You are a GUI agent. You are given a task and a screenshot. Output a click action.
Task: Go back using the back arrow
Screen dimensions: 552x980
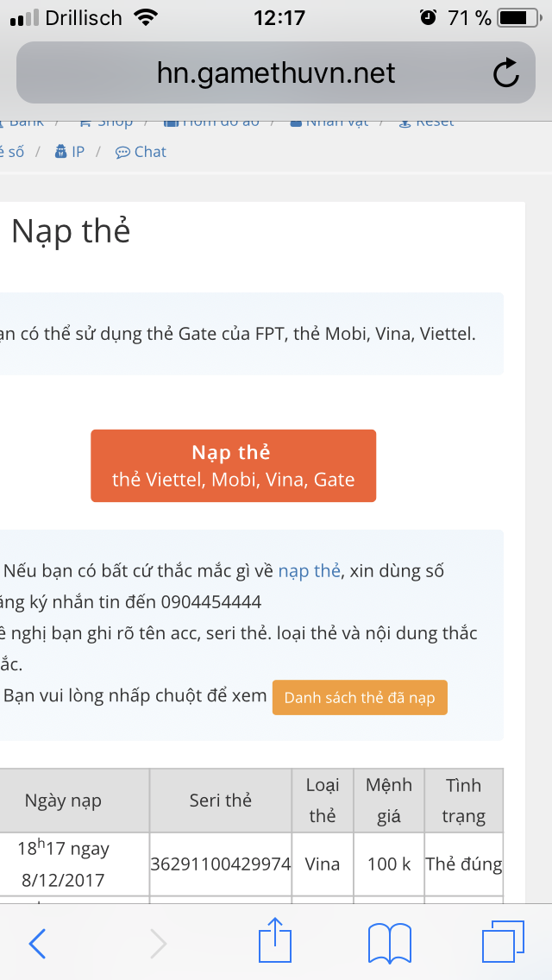click(x=37, y=943)
